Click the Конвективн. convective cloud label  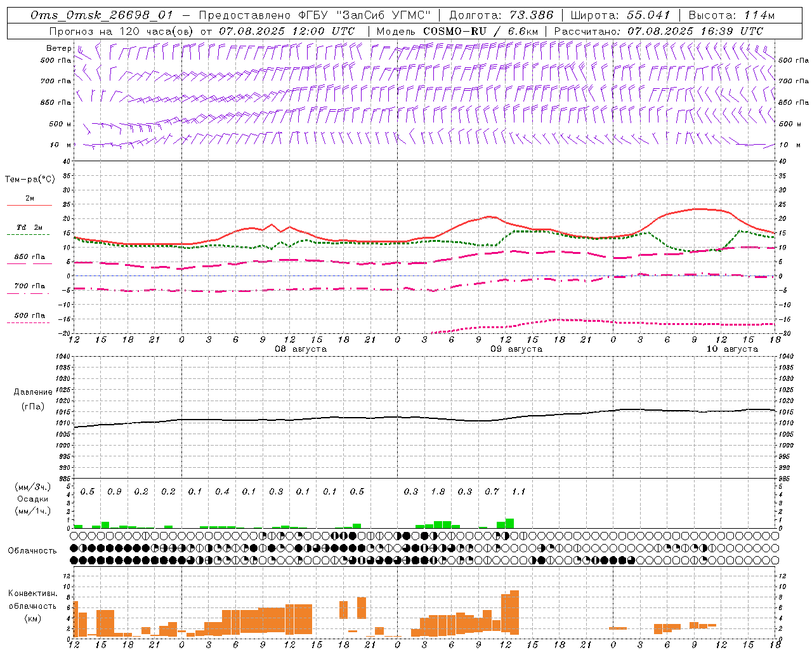point(33,594)
